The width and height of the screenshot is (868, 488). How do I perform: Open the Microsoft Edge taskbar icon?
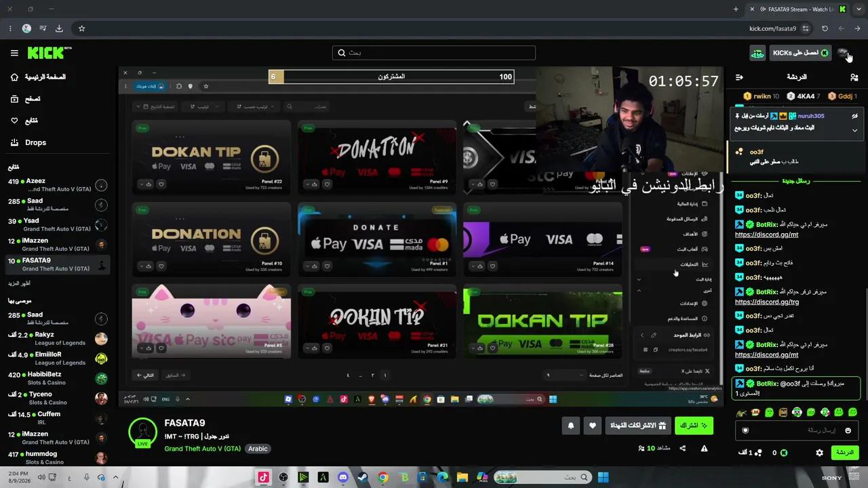pyautogui.click(x=443, y=477)
